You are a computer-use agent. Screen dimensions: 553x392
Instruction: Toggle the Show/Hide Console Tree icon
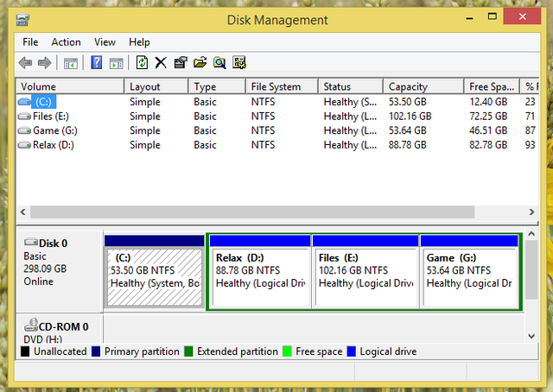(x=71, y=63)
